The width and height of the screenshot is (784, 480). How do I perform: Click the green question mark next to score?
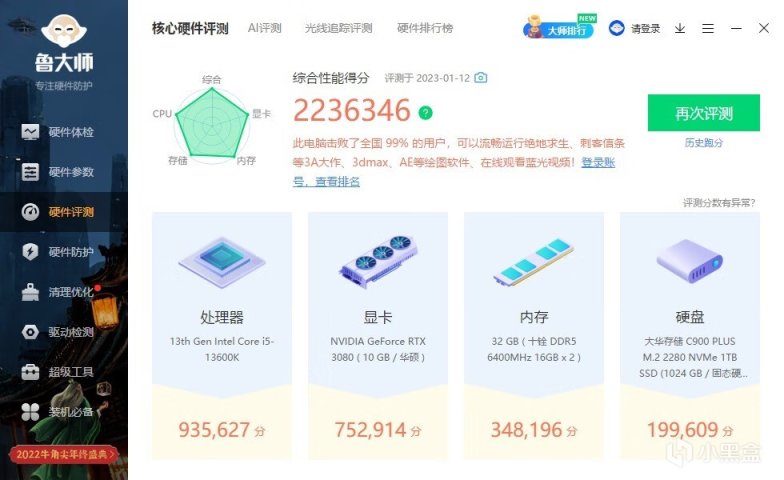pyautogui.click(x=426, y=113)
